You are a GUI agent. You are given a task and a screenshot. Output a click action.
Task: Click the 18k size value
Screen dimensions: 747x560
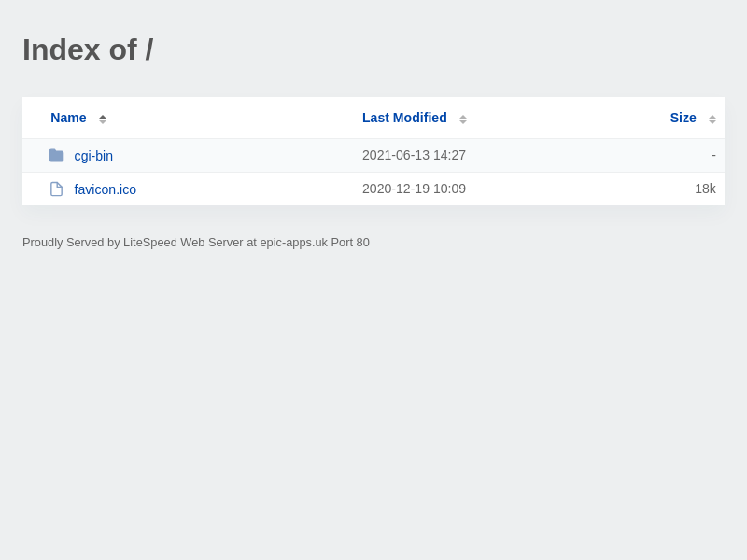(705, 189)
